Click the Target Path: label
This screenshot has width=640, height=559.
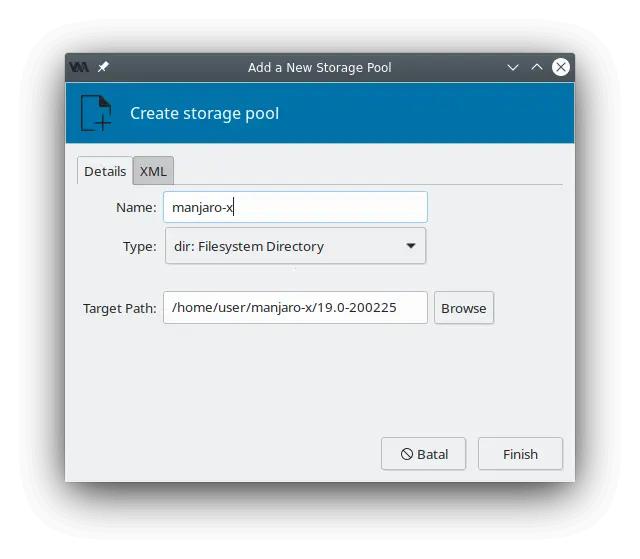pos(120,308)
